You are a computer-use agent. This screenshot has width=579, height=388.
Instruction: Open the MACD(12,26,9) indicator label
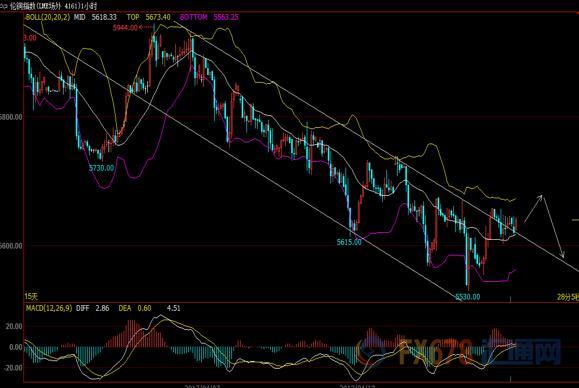[x=49, y=308]
